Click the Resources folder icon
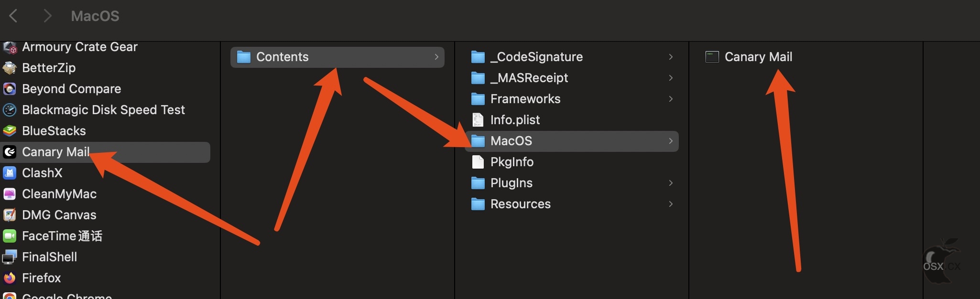 (x=478, y=204)
